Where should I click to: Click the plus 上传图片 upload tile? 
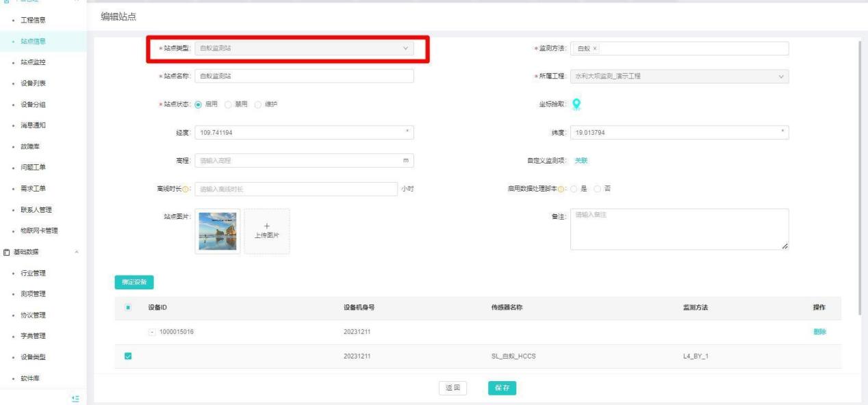pos(267,231)
